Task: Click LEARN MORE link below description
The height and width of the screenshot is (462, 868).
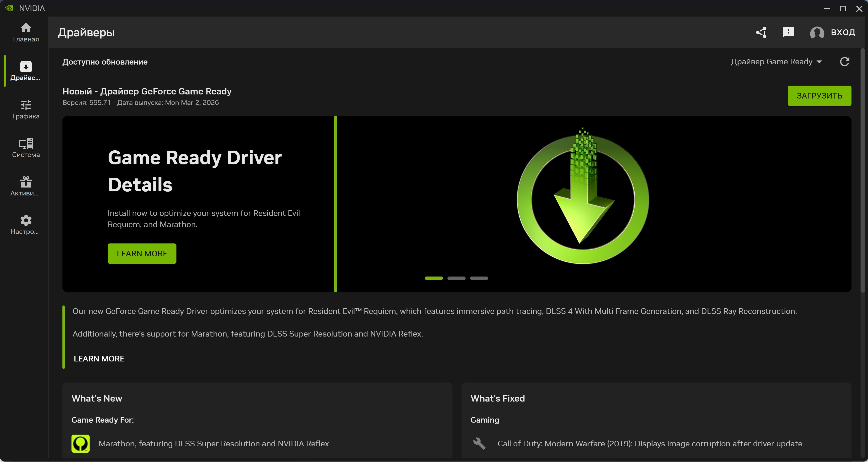Action: (99, 359)
